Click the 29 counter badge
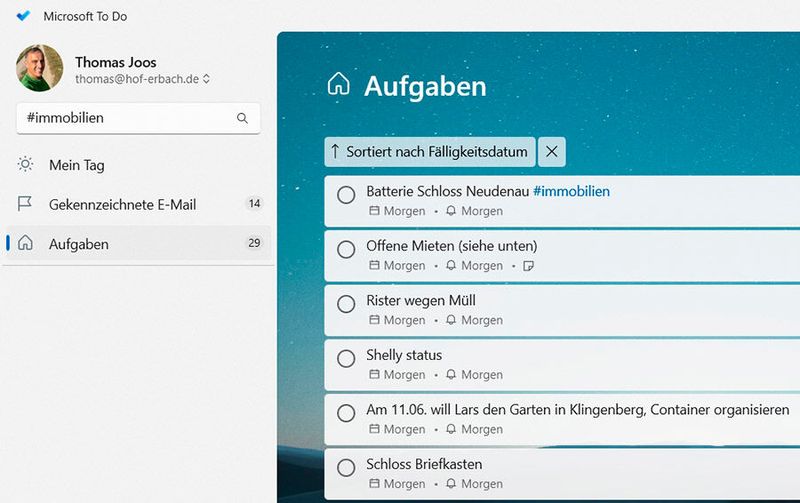 tap(255, 243)
